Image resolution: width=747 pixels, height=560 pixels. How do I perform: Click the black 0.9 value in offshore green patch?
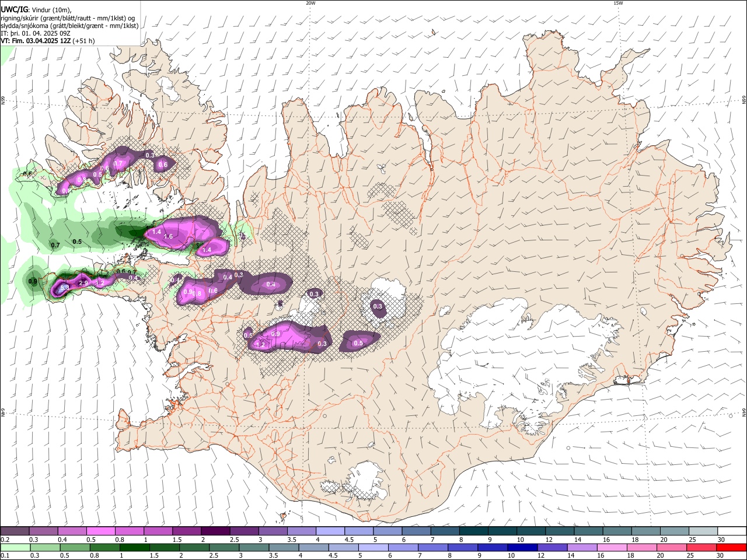coord(33,282)
